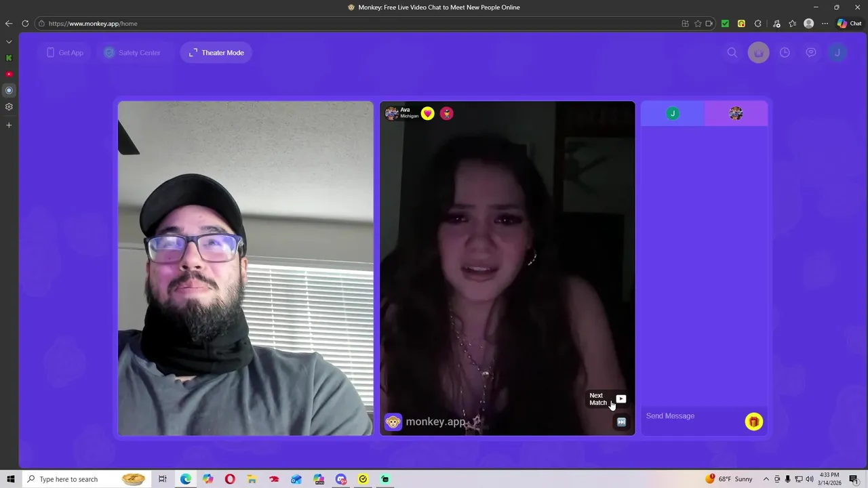Open the heart chat messages icon
Viewport: 868px width, 488px height.
coord(811,53)
